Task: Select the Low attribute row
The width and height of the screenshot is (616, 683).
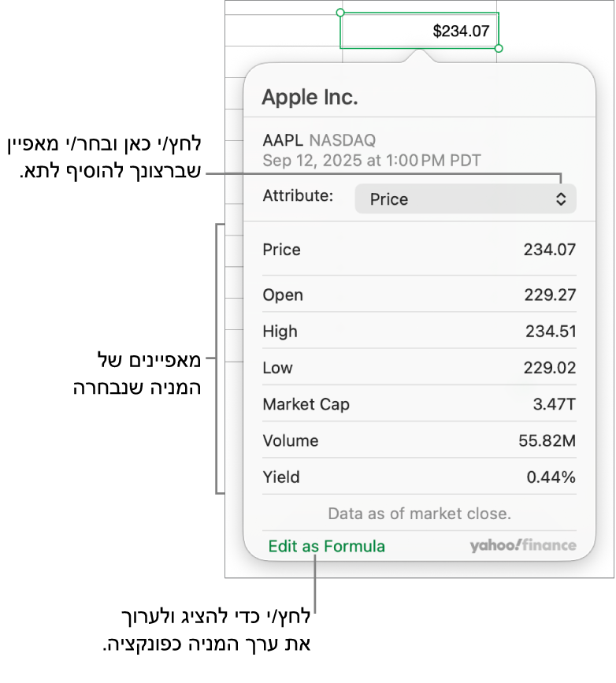Action: coord(419,368)
